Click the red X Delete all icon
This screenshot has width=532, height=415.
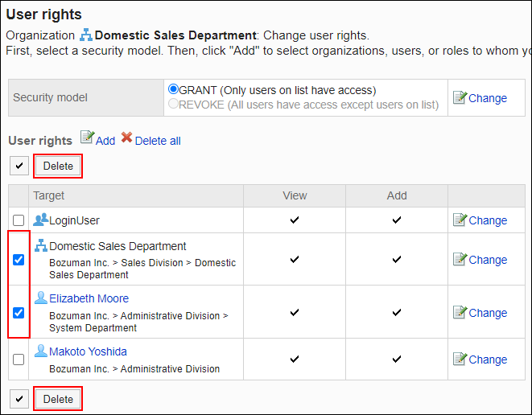click(126, 138)
